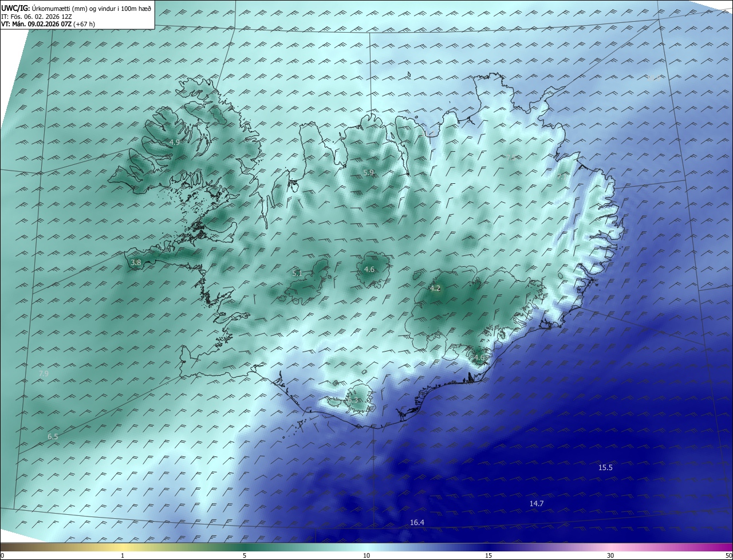Click the colour scale tick label 1
The width and height of the screenshot is (733, 560).
[123, 555]
